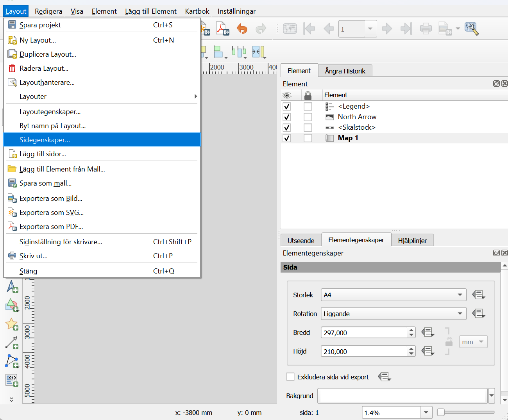Image resolution: width=508 pixels, height=420 pixels.
Task: Click the distribute elements toolbar icon
Action: 239,52
